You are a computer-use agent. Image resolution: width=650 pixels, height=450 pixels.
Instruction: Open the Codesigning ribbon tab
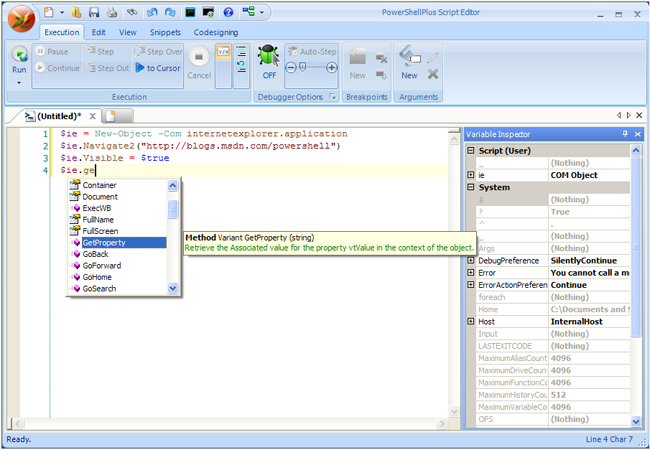(216, 32)
